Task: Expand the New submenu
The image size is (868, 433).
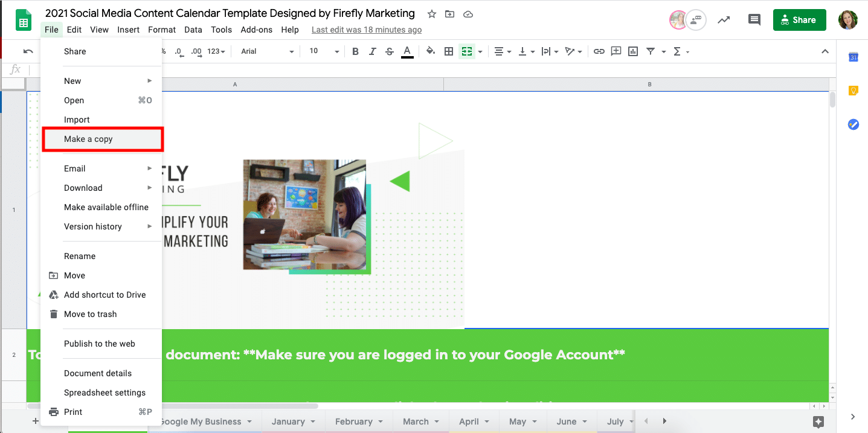Action: coord(101,81)
